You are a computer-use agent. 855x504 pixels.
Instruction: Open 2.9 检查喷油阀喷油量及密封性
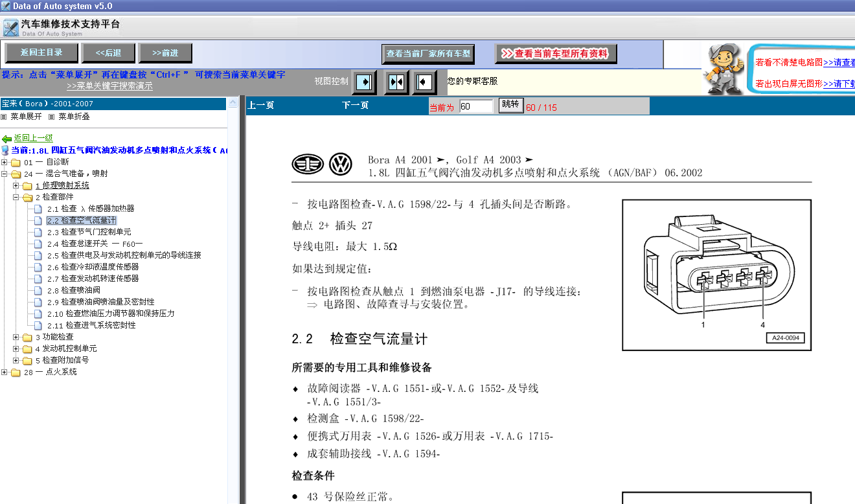tap(100, 302)
